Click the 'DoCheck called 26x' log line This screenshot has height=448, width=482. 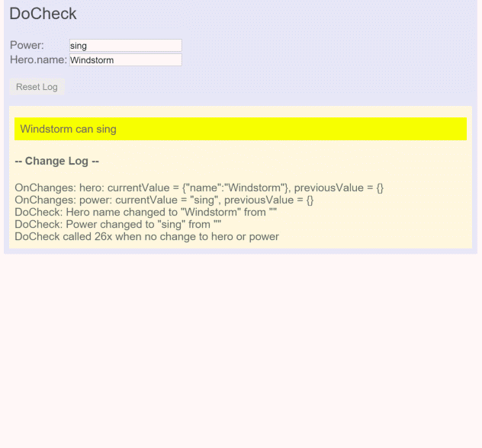(146, 236)
